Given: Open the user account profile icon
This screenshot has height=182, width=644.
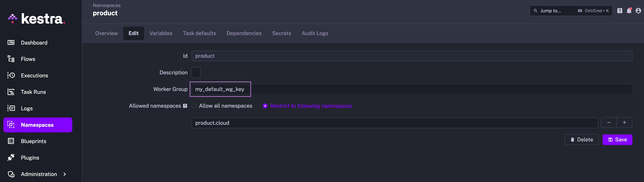Looking at the screenshot, I should tap(638, 11).
